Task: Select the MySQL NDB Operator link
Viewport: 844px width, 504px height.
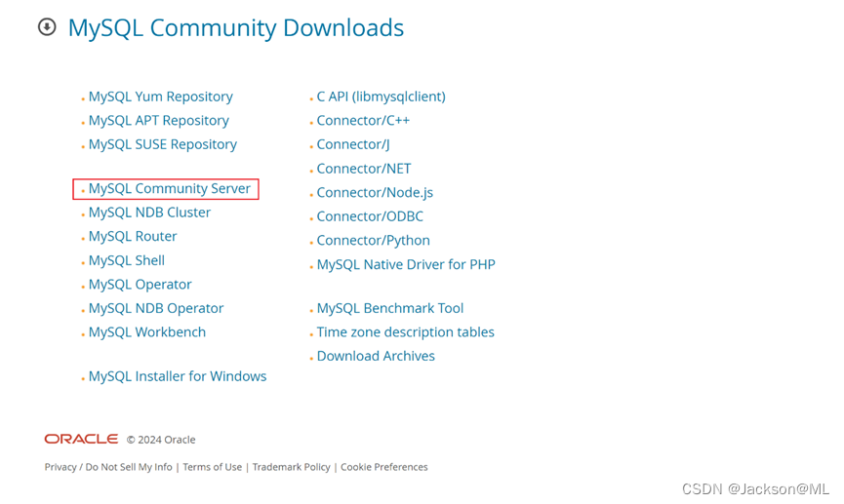Action: coord(156,308)
